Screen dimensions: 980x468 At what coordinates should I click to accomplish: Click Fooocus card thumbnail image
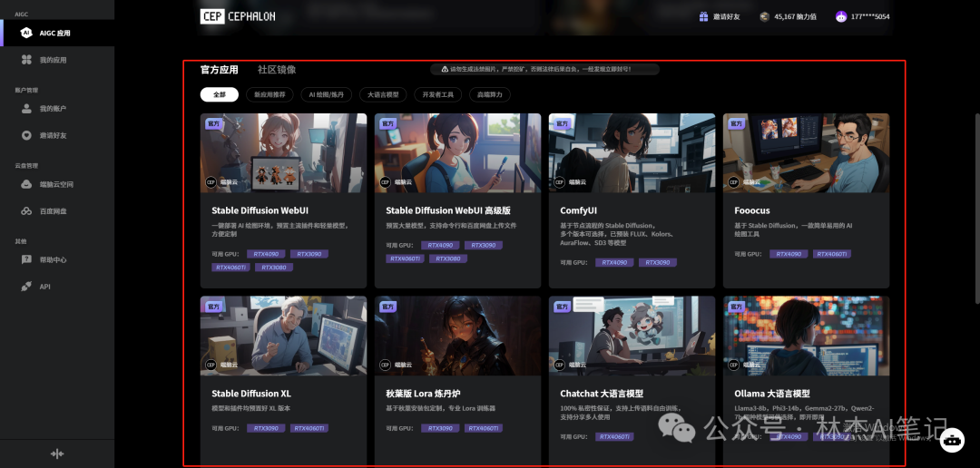tap(807, 153)
